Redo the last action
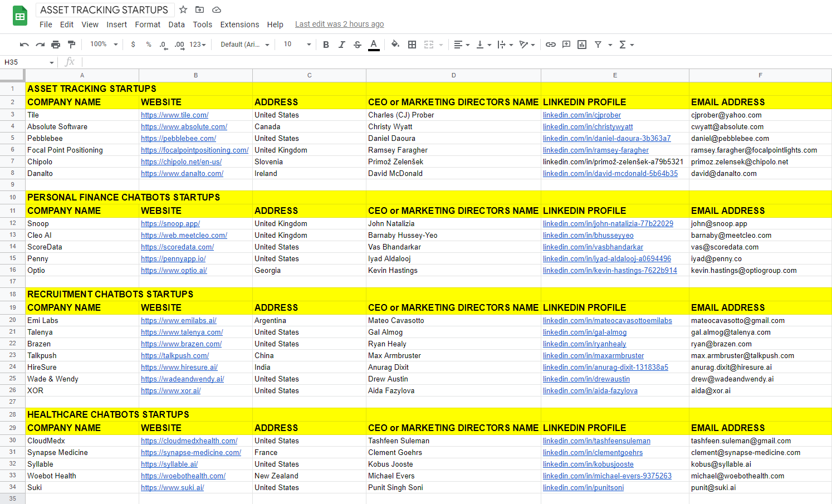The width and height of the screenshot is (832, 504). tap(40, 45)
